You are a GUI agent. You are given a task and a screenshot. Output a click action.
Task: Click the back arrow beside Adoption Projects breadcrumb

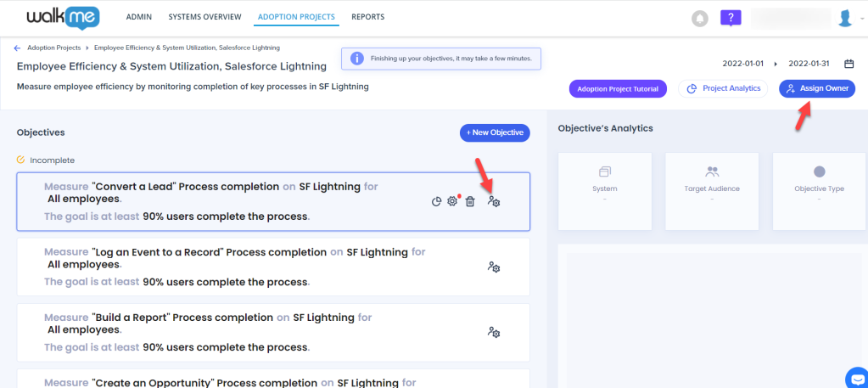[17, 48]
